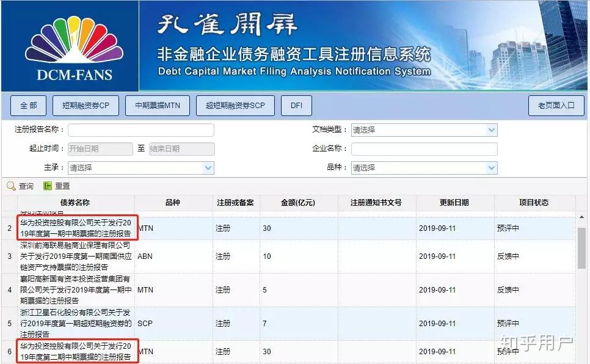Viewport: 590px width, 364px height.
Task: Click the magnifier 查询 search icon
Action: click(x=11, y=186)
